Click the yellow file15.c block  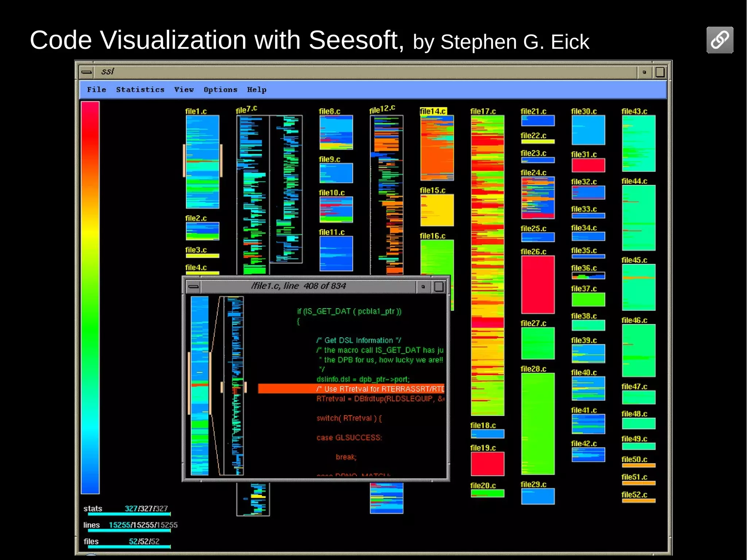[x=437, y=210]
